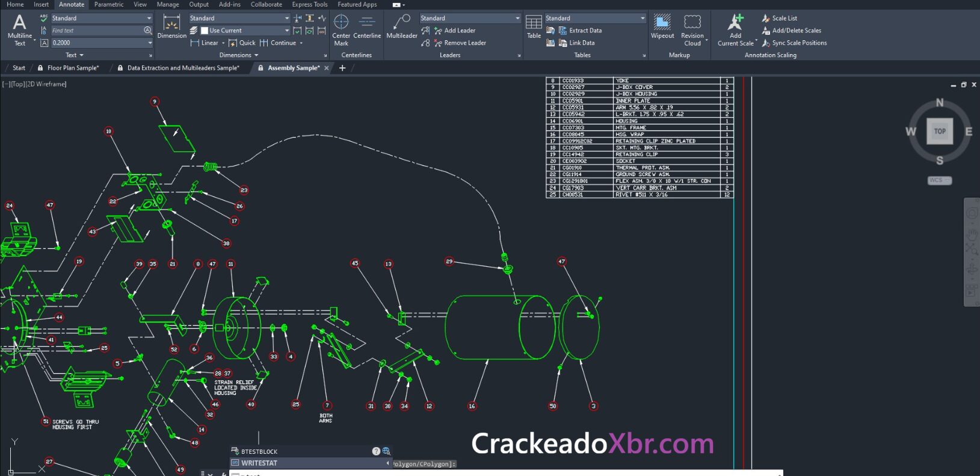Viewport: 980px width, 476px height.
Task: Click Add Leader
Action: [455, 30]
